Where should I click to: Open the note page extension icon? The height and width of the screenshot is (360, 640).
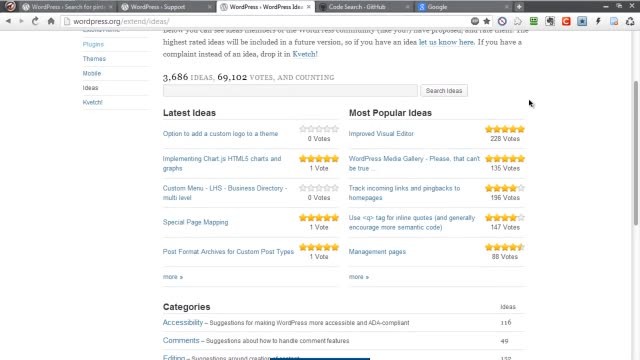[x=614, y=21]
